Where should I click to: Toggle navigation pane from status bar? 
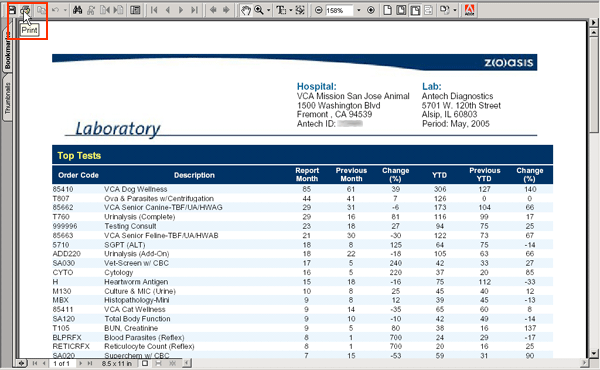(21, 363)
